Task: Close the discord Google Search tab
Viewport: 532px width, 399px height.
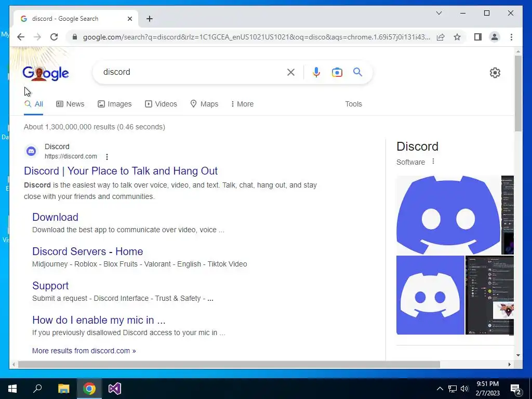Action: [129, 19]
